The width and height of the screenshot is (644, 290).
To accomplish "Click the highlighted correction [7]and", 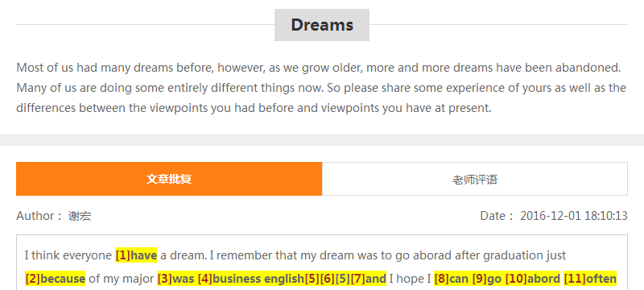I will coord(369,279).
